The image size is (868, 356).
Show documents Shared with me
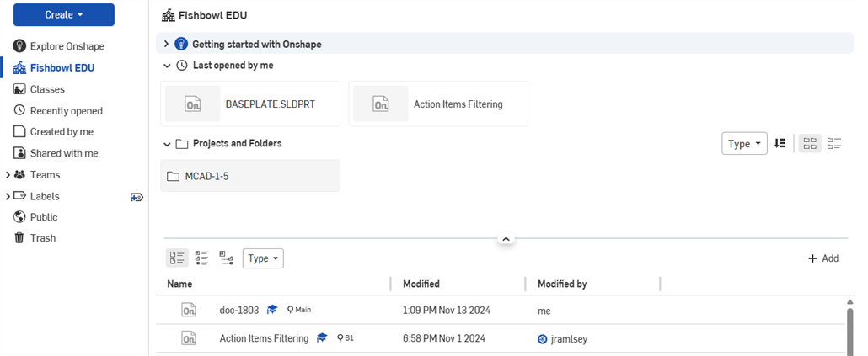click(64, 154)
